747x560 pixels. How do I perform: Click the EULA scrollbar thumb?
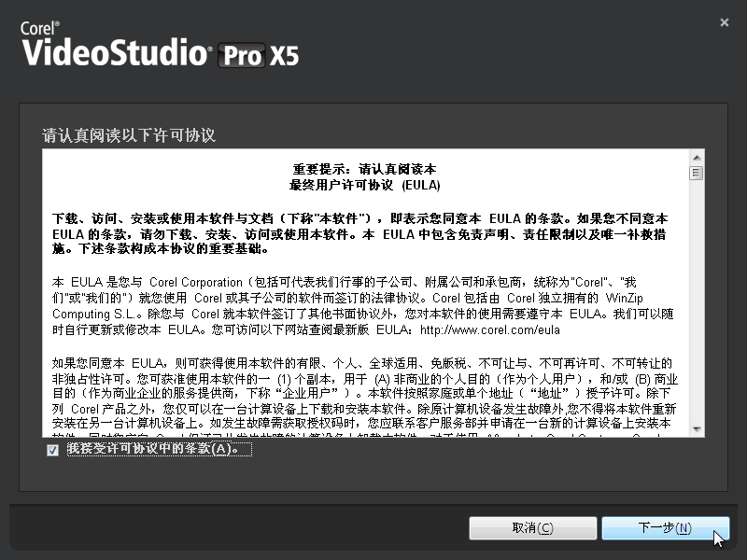tap(696, 173)
